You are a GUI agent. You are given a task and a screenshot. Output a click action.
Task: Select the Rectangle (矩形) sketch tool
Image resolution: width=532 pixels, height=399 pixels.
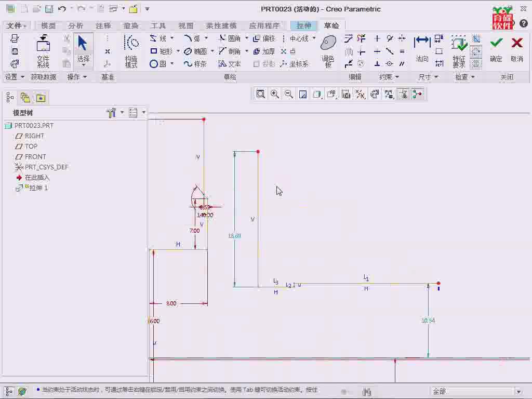tap(162, 51)
